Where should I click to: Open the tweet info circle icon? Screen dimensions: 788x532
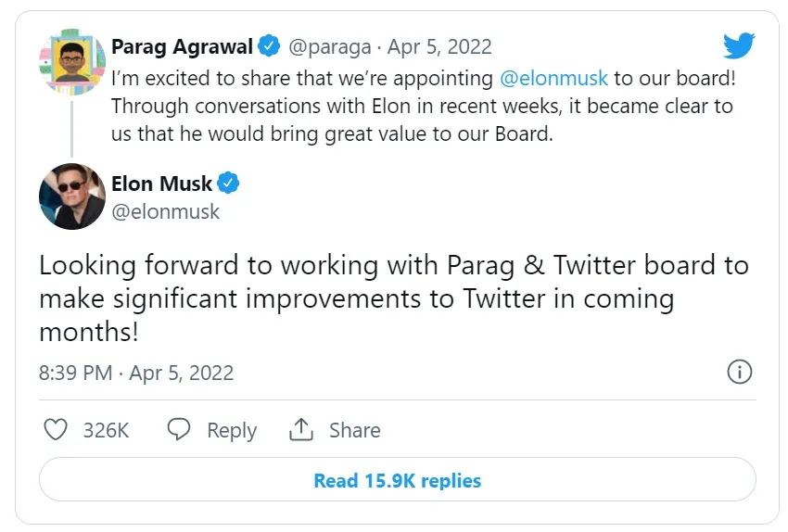click(739, 373)
